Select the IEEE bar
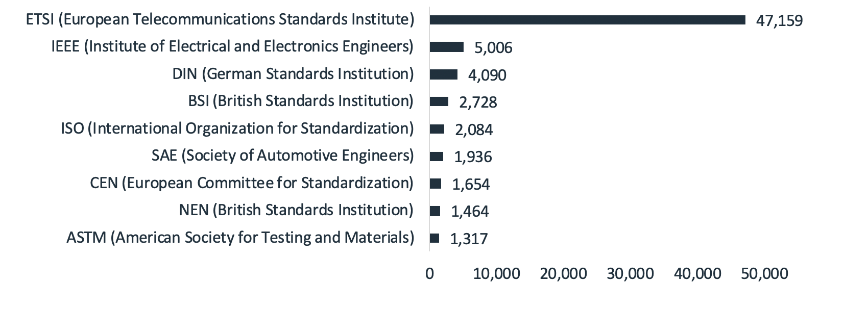 (447, 47)
